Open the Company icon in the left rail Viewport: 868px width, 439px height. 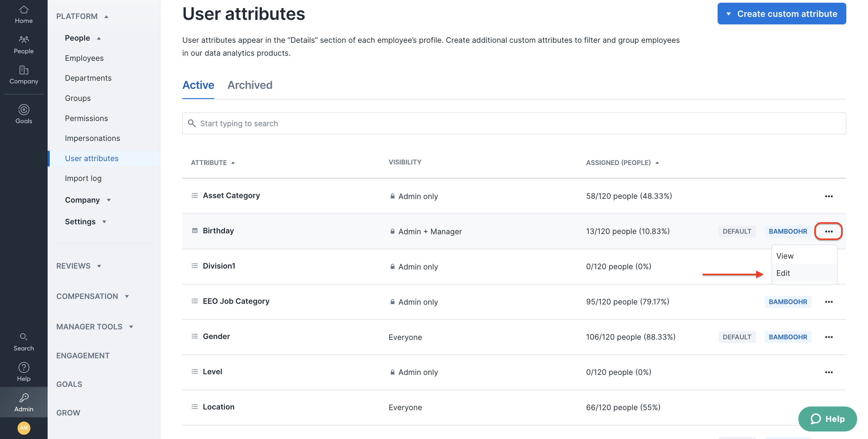coord(24,70)
